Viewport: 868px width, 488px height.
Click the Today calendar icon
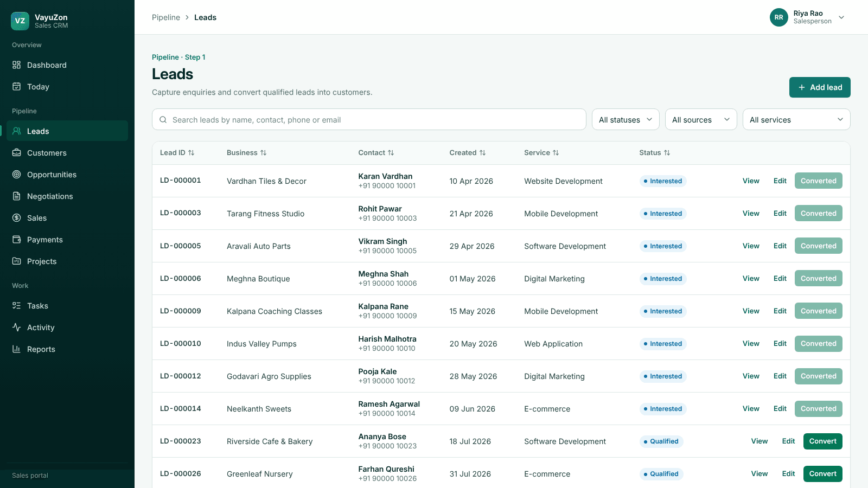point(17,87)
